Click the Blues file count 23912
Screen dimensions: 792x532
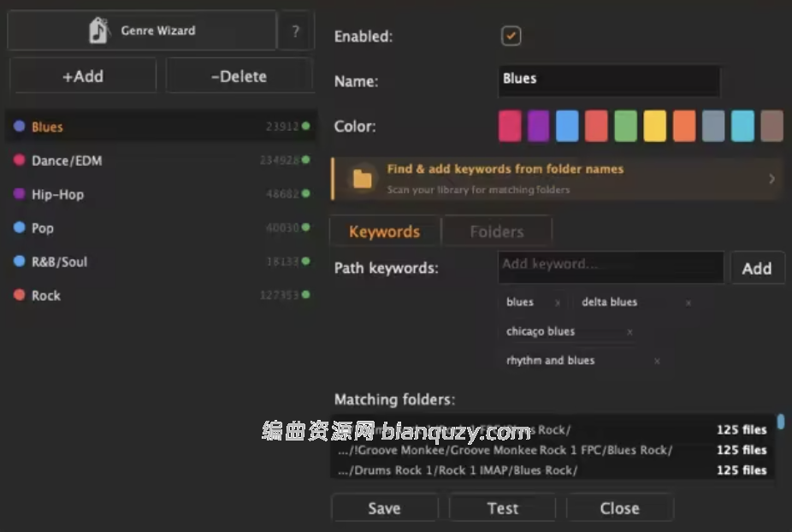tap(282, 127)
